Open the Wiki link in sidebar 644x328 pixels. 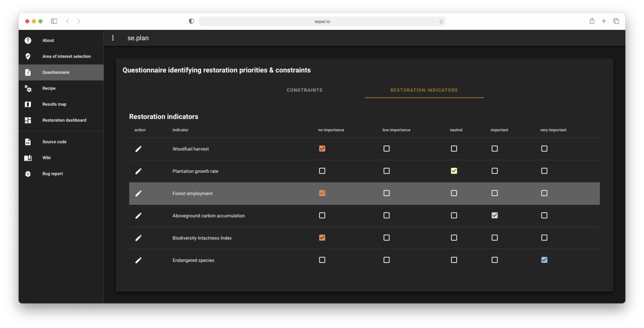pyautogui.click(x=46, y=158)
